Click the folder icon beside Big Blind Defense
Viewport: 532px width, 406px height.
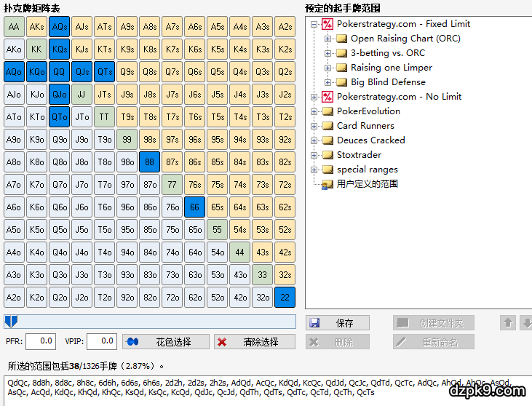click(341, 82)
